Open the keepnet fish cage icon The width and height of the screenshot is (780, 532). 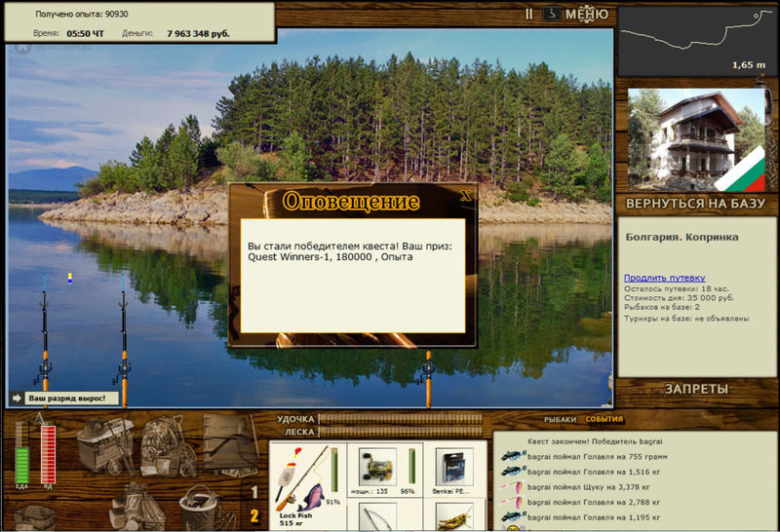click(230, 445)
